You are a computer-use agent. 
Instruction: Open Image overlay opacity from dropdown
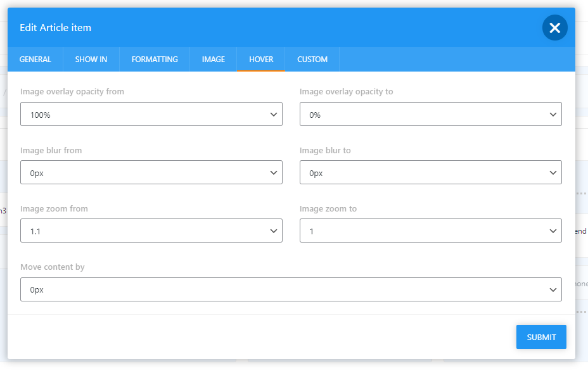pyautogui.click(x=151, y=115)
